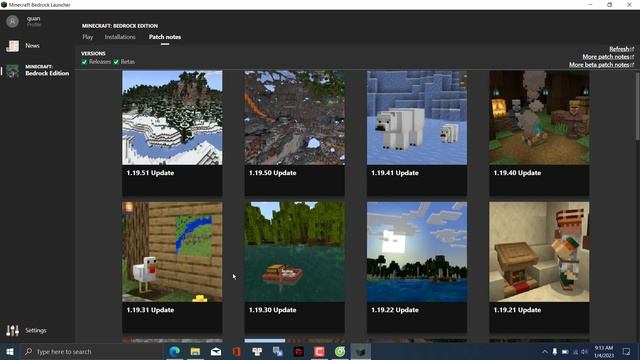
Task: Open the battery status tray icon
Action: [565, 351]
